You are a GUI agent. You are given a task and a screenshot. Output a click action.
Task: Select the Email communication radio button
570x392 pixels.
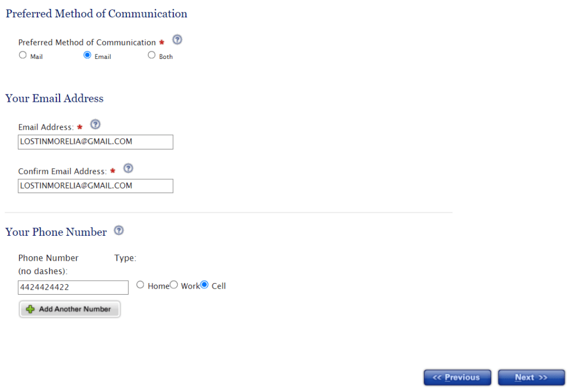pos(87,55)
